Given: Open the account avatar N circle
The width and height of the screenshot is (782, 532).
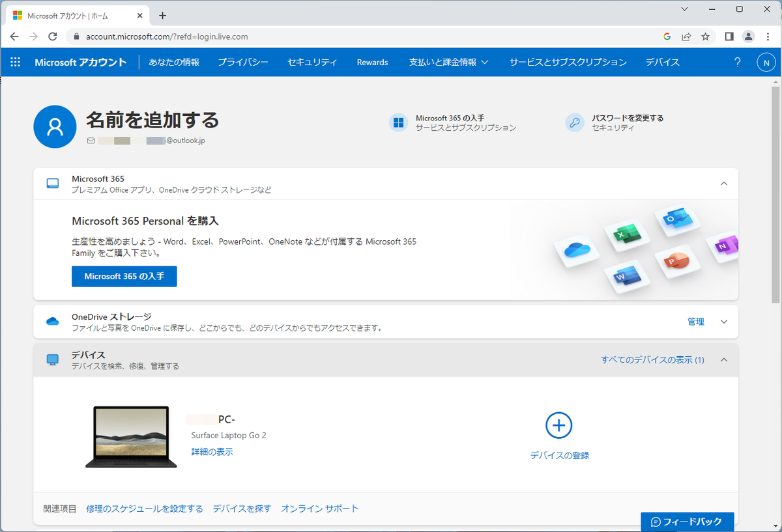Looking at the screenshot, I should 766,63.
